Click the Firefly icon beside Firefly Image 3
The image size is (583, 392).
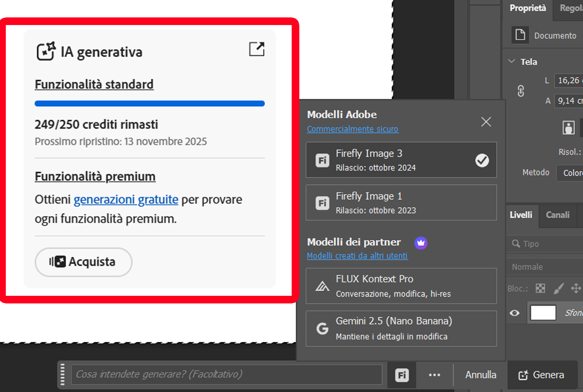[322, 160]
